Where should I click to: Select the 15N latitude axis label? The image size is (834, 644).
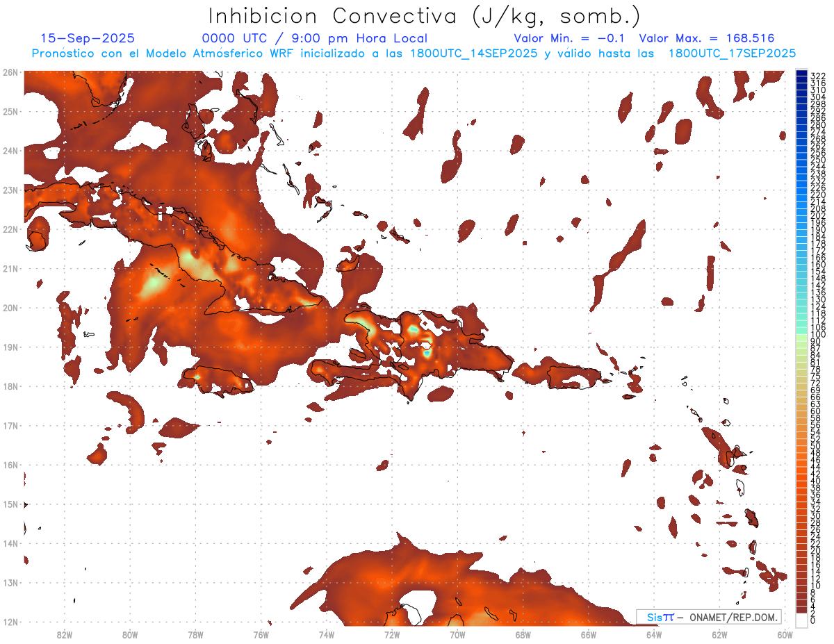tap(10, 504)
